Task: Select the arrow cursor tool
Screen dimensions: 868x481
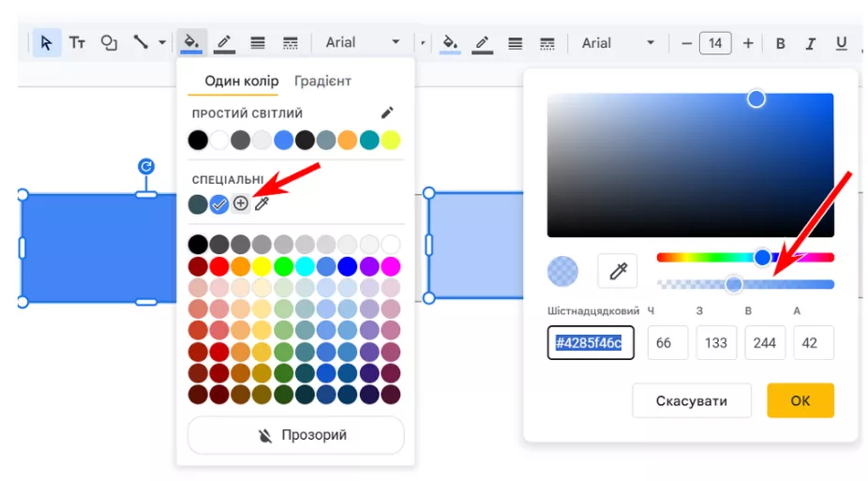Action: [x=46, y=43]
